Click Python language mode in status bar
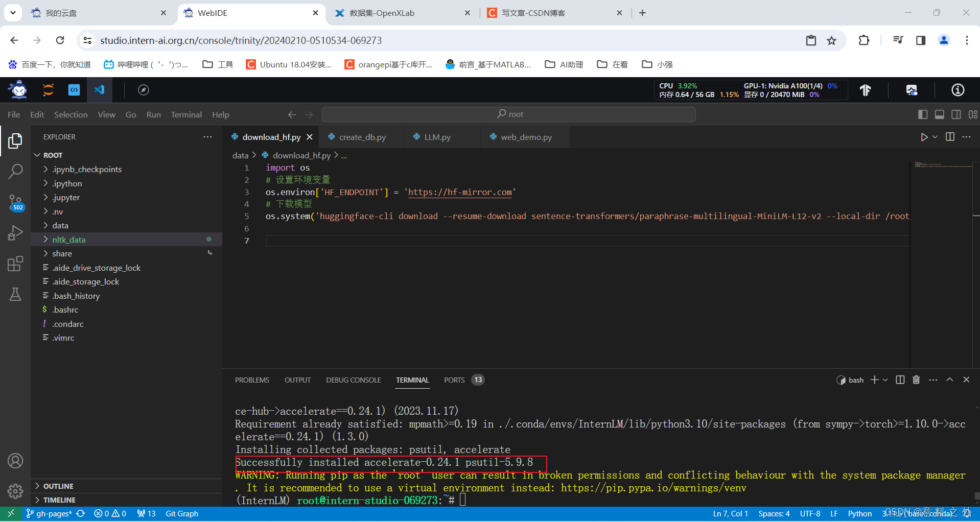This screenshot has width=980, height=522. [860, 513]
